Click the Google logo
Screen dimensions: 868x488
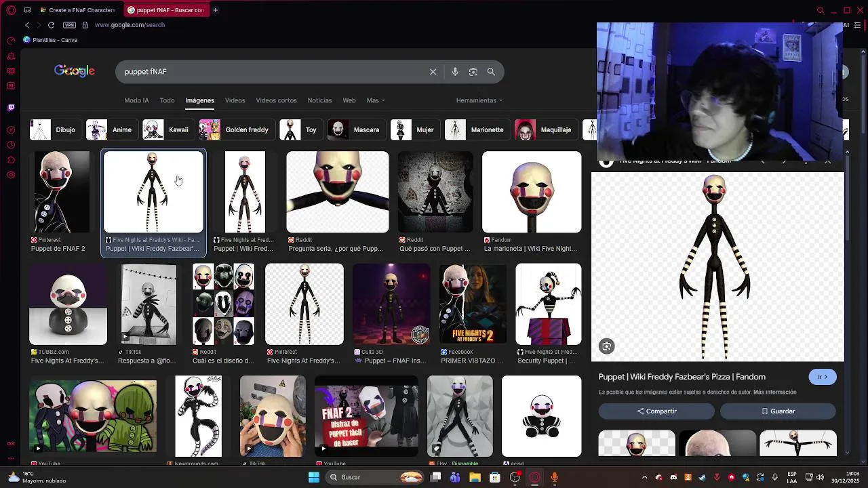click(75, 71)
